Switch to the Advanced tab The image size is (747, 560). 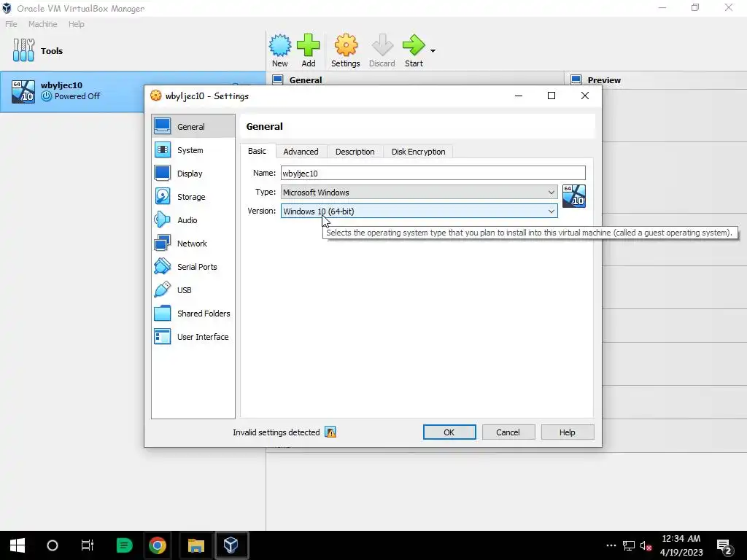pos(301,152)
